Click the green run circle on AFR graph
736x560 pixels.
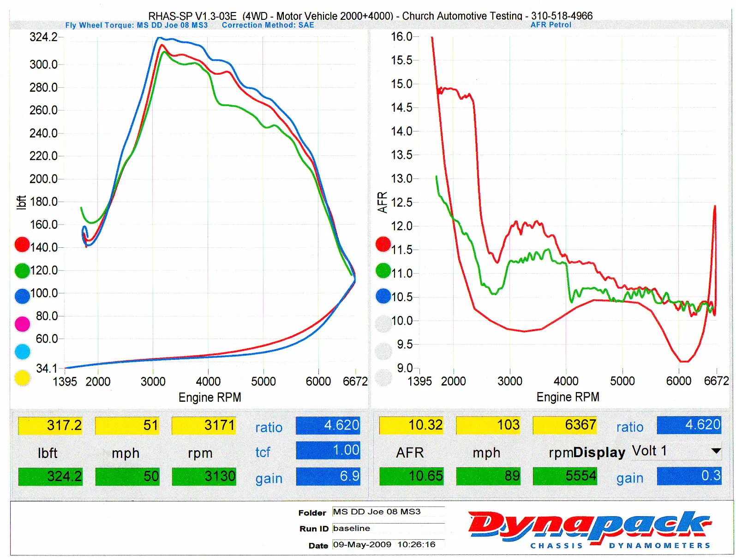coord(383,271)
